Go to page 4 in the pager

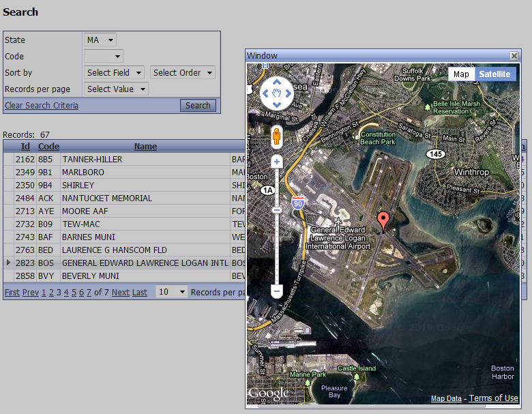(x=66, y=292)
